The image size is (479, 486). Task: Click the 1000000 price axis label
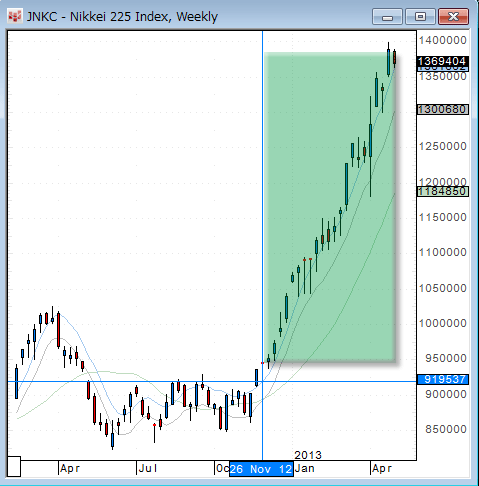pyautogui.click(x=443, y=323)
